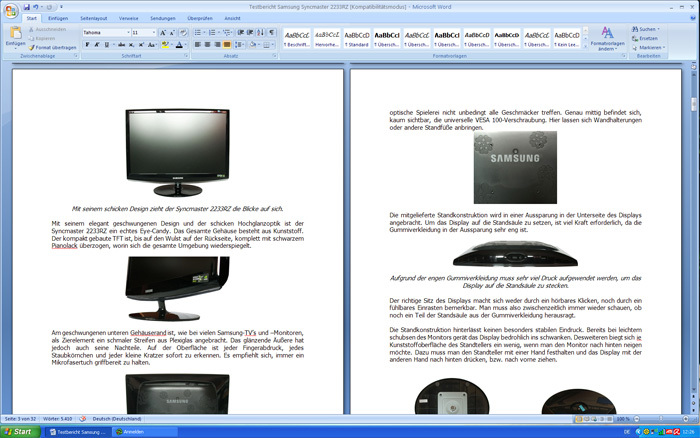Select the Sendungen tab
Screen dimensions: 700x438
(x=162, y=18)
